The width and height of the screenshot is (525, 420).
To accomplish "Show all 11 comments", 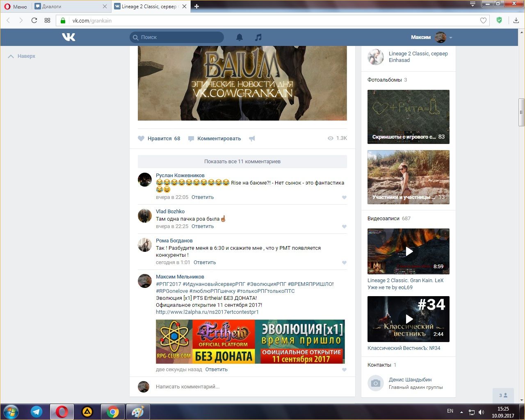I will (242, 162).
